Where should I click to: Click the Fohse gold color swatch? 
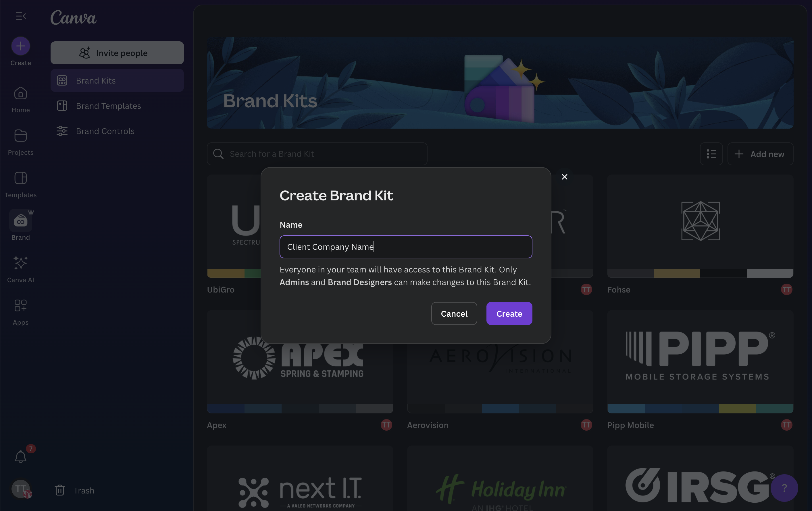(x=677, y=273)
